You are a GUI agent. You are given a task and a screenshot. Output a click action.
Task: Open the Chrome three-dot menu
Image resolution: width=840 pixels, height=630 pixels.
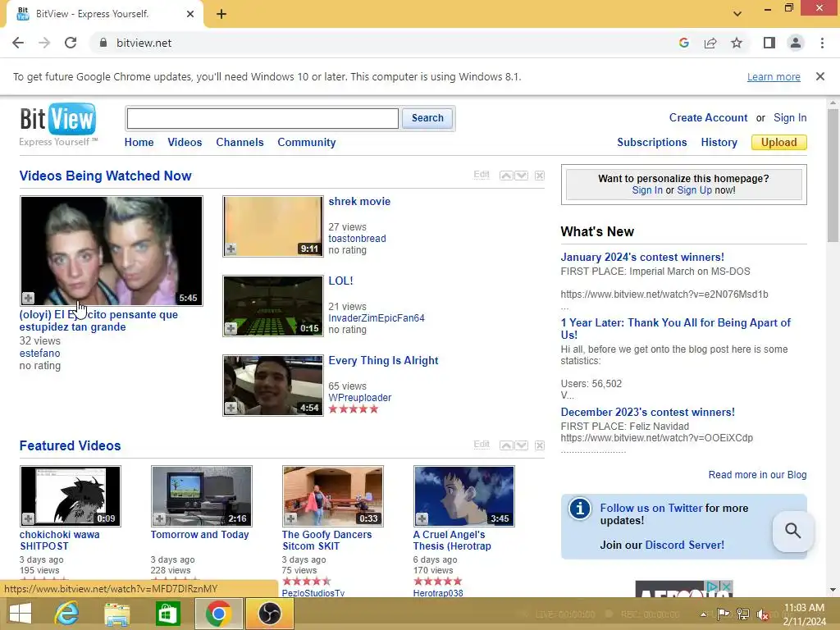click(x=822, y=43)
